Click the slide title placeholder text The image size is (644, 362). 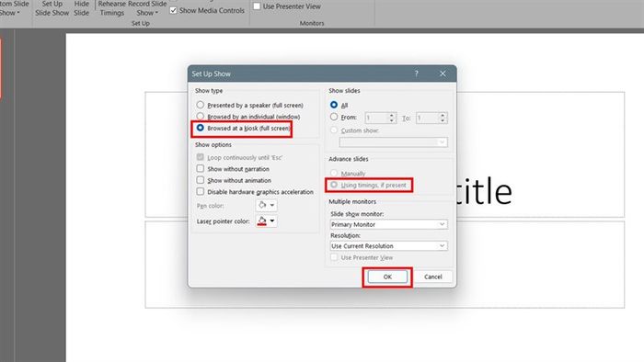tap(485, 192)
